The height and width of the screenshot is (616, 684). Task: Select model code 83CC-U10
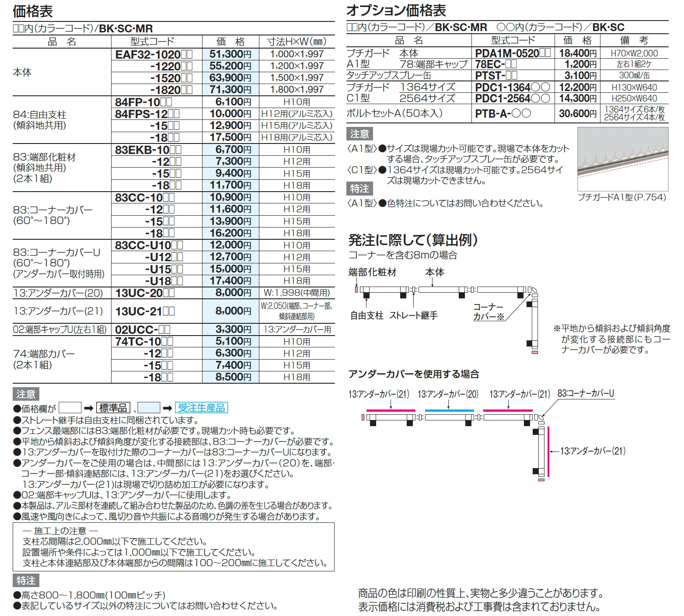[149, 245]
